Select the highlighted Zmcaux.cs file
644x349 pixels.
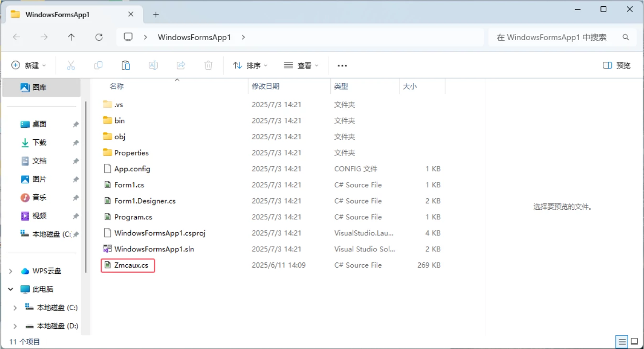pos(128,265)
